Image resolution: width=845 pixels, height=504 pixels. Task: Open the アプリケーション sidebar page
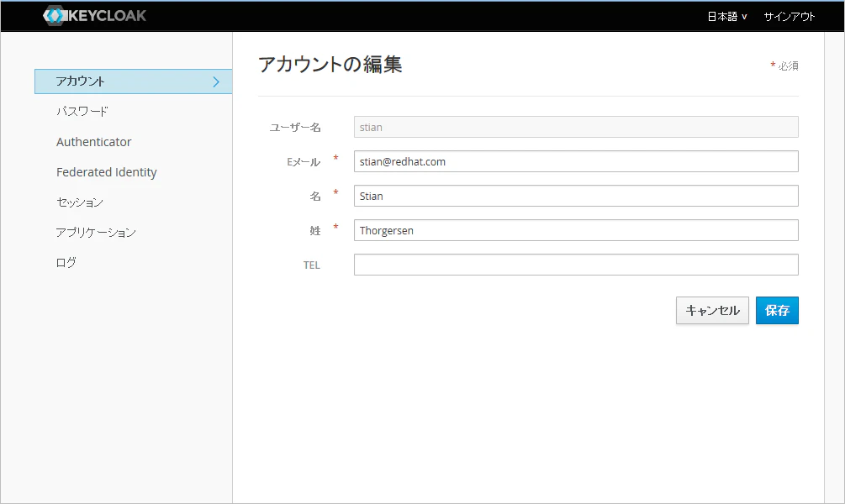(x=96, y=232)
